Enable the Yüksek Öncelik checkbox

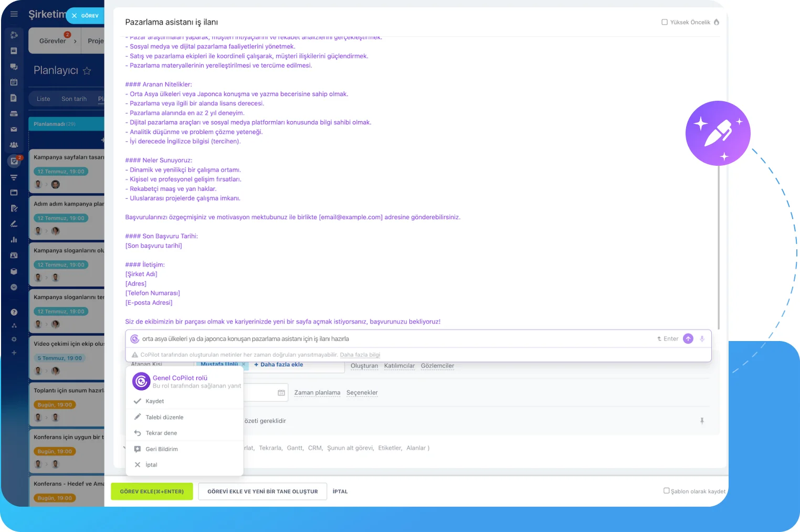pos(664,22)
